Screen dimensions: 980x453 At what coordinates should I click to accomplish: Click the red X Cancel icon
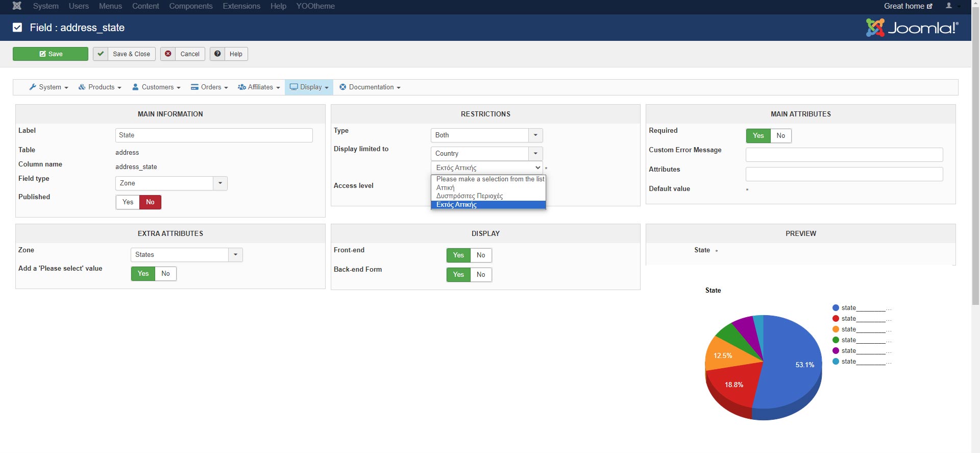pos(168,54)
